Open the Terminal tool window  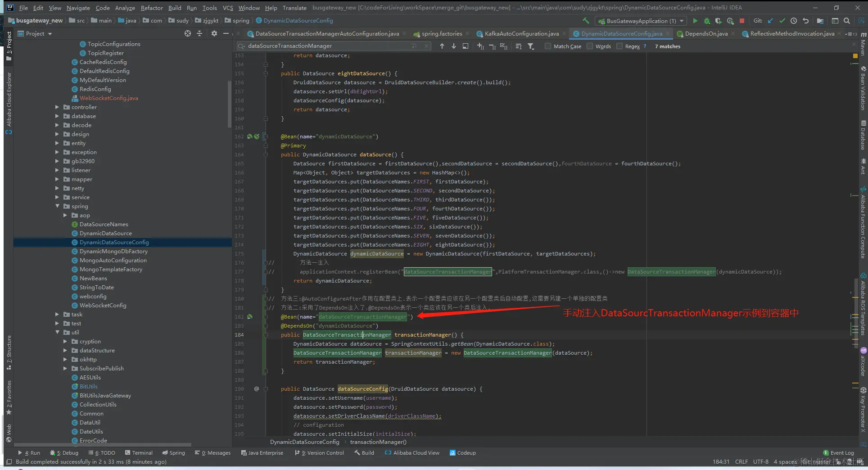point(139,453)
